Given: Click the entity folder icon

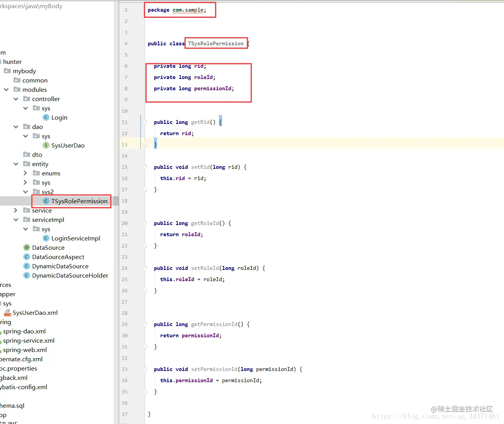Looking at the screenshot, I should point(27,164).
